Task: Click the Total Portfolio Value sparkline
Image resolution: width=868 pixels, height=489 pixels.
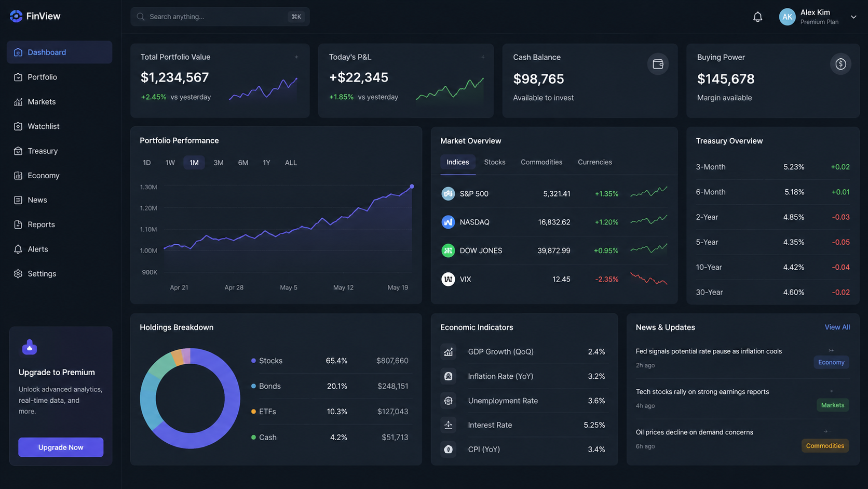Action: tap(263, 89)
